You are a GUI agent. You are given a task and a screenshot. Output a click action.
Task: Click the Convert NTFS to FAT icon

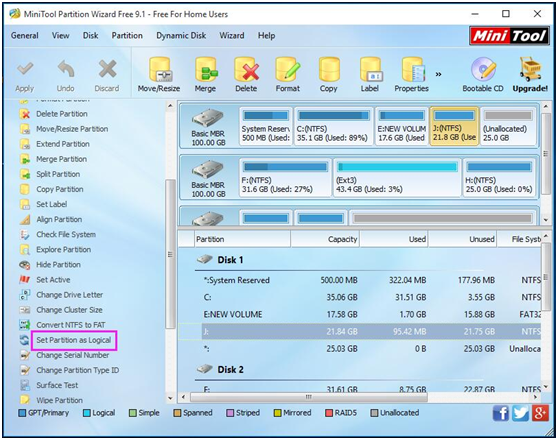coord(25,325)
